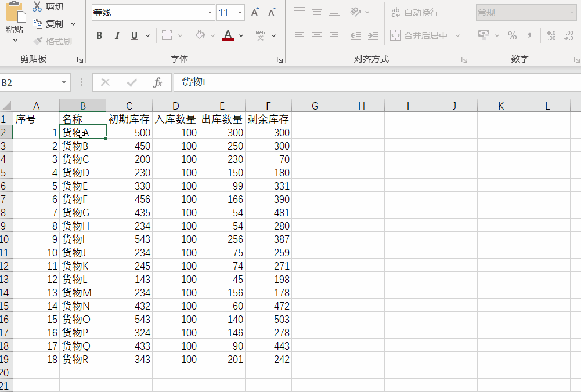The height and width of the screenshot is (392, 581).
Task: Click the Borders icon
Action: coord(167,35)
